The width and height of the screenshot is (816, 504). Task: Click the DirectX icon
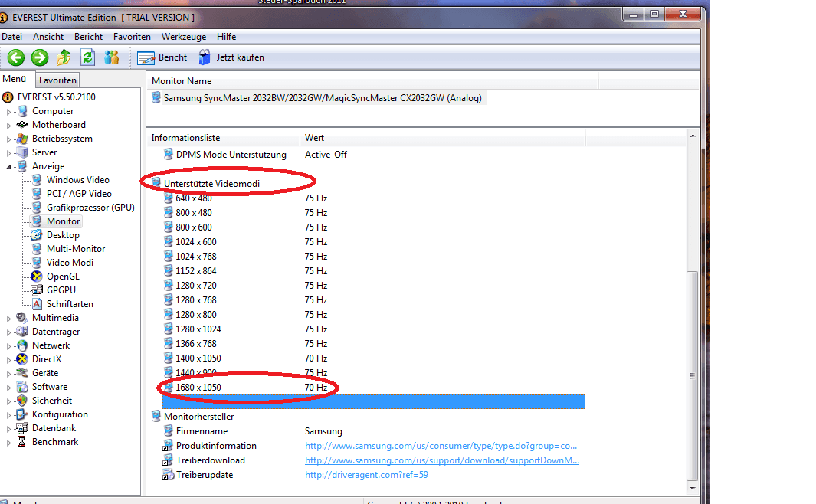click(x=22, y=359)
